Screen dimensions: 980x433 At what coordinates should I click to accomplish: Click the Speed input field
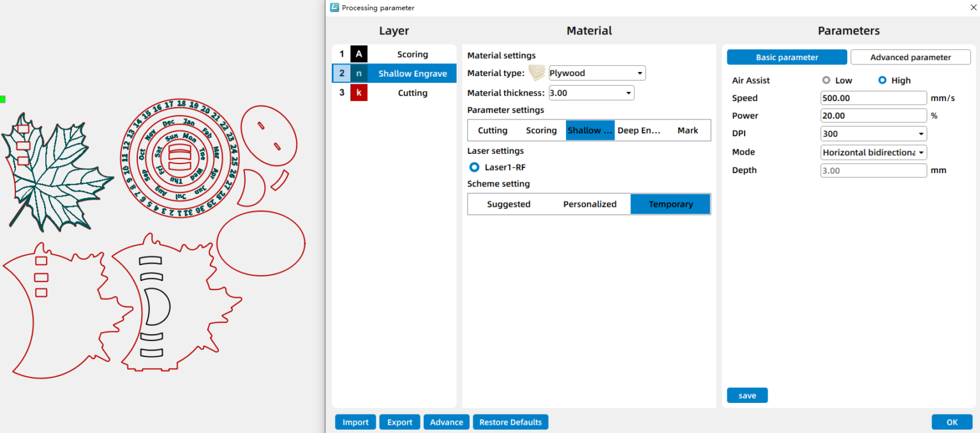coord(873,98)
